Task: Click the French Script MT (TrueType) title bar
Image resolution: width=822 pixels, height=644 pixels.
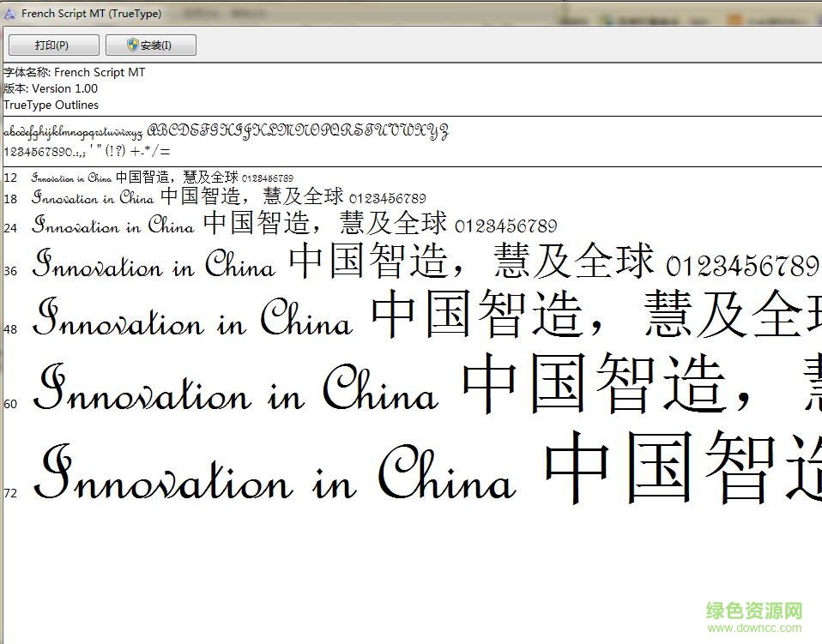Action: 91,14
